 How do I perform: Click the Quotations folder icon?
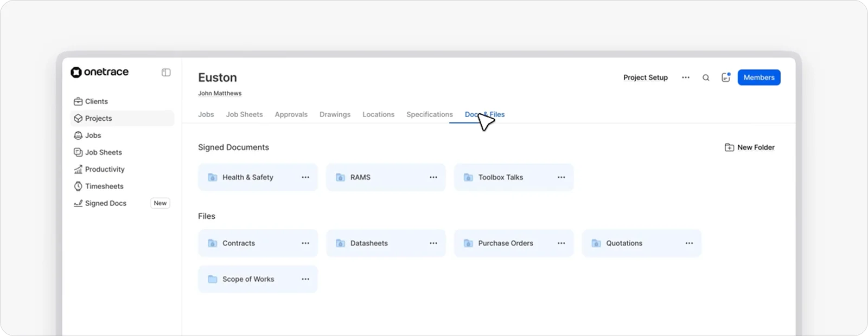pos(596,243)
